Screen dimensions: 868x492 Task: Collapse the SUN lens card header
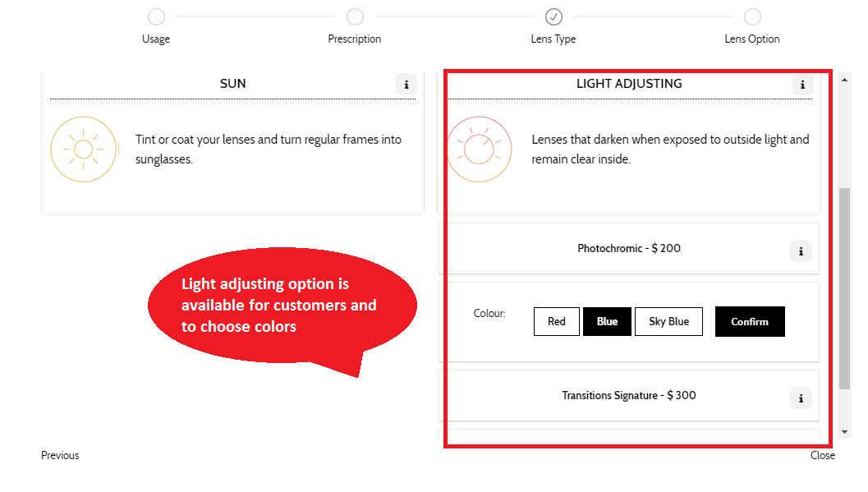pos(232,83)
